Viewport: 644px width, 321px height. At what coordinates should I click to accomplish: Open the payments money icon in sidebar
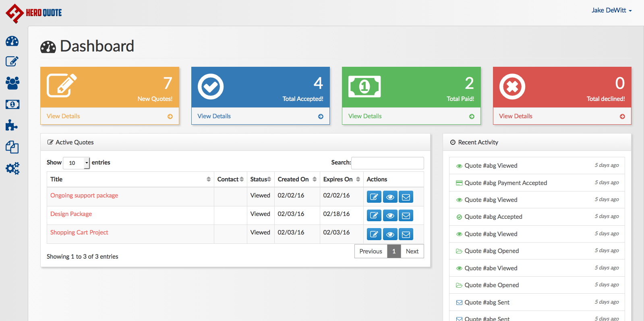point(12,105)
